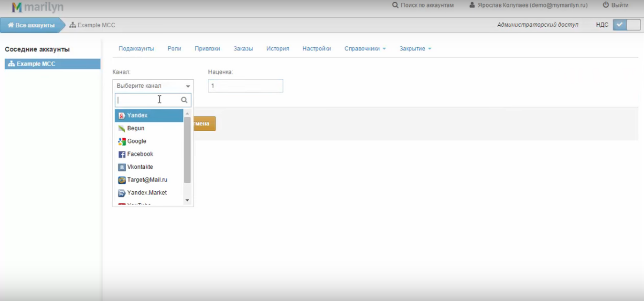Expand the Закрытие dropdown menu
This screenshot has width=644, height=301.
click(415, 49)
